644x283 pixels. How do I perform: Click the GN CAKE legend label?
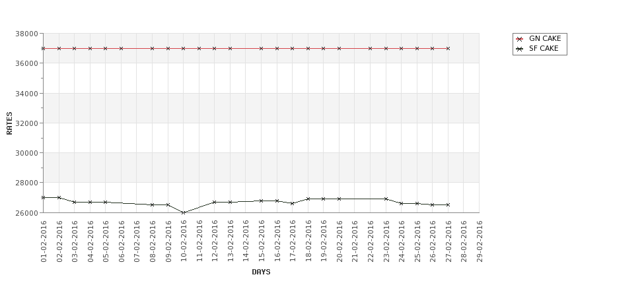coord(545,38)
